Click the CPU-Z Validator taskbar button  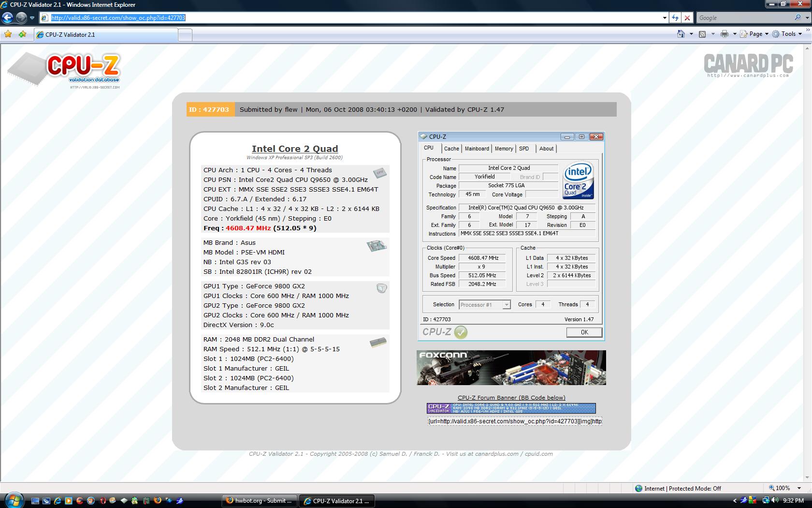(337, 501)
